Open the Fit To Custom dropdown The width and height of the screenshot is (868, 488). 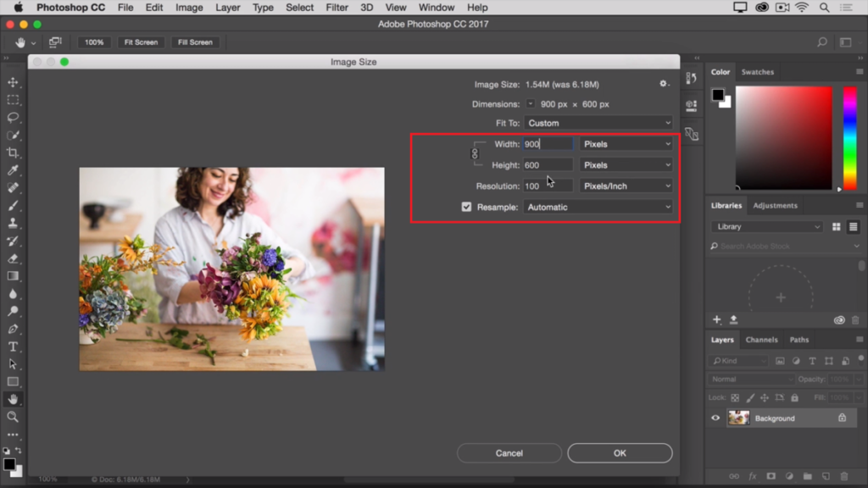tap(598, 123)
